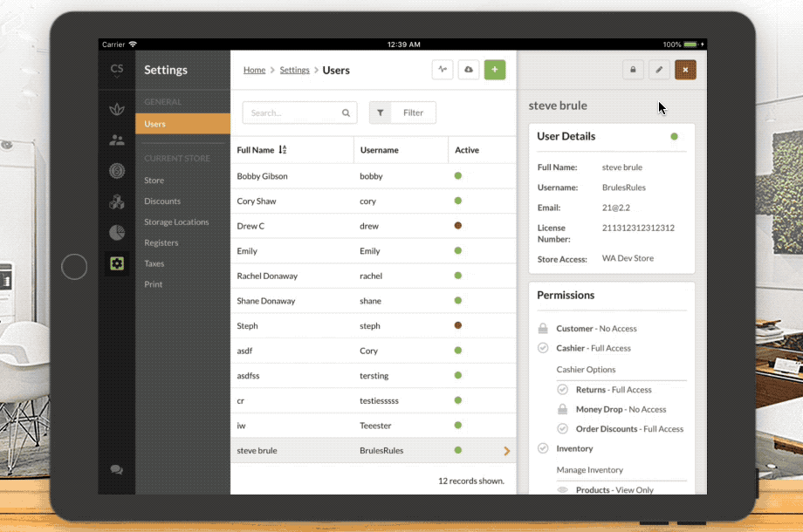This screenshot has height=532, width=803.
Task: Click the lock icon for steve brule
Action: 633,70
